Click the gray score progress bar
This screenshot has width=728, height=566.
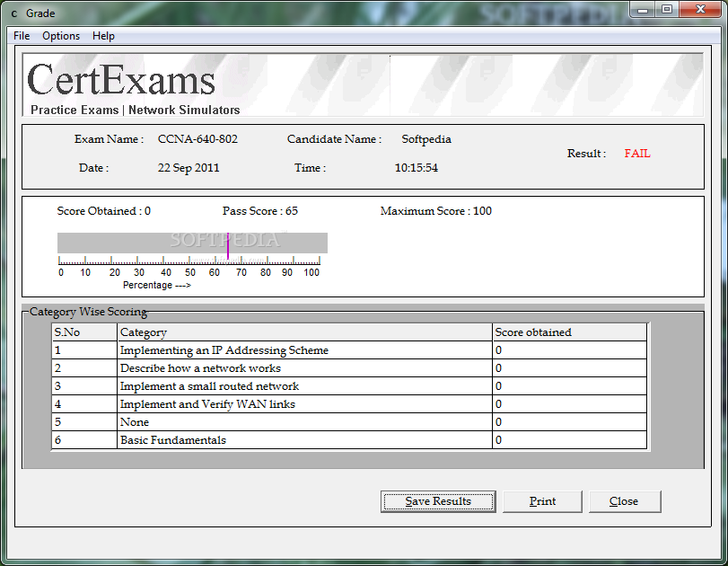coord(192,243)
